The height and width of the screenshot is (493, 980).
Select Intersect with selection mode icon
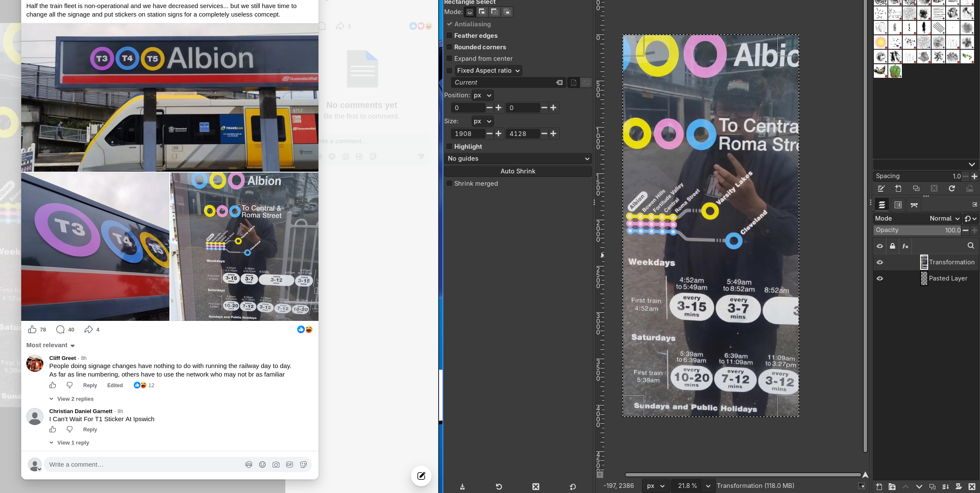coord(507,12)
